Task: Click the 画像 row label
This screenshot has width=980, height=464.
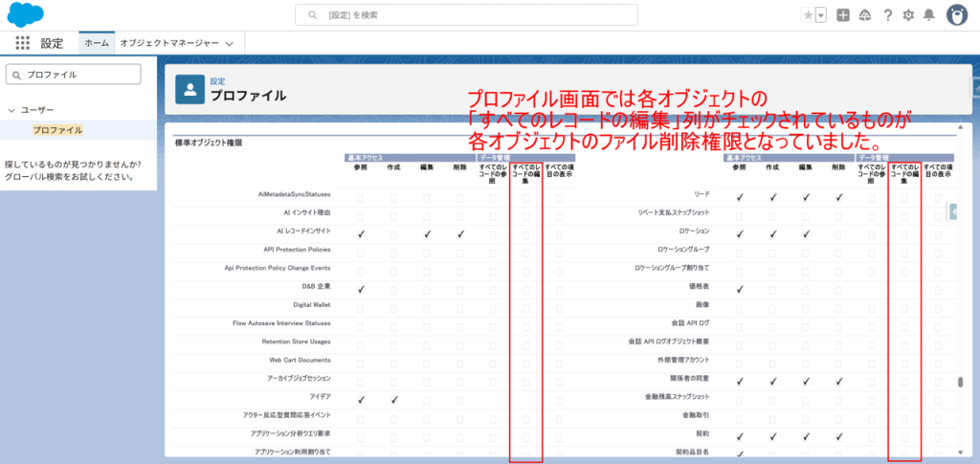Action: tap(702, 305)
